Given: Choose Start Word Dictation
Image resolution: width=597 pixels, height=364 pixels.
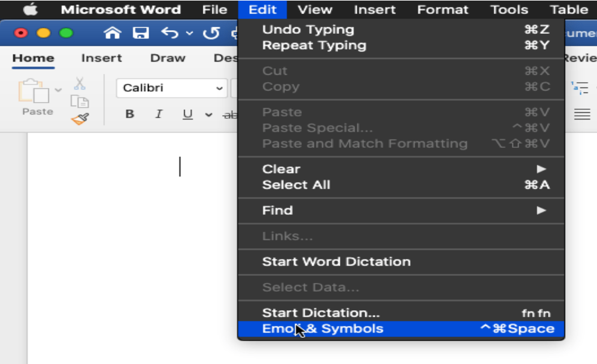Looking at the screenshot, I should tap(401, 261).
